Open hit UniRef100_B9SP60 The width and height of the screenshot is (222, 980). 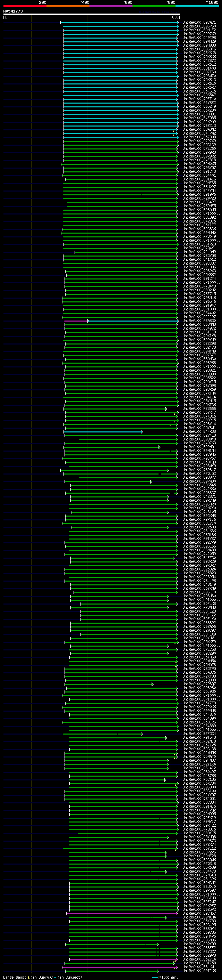[x=199, y=26]
